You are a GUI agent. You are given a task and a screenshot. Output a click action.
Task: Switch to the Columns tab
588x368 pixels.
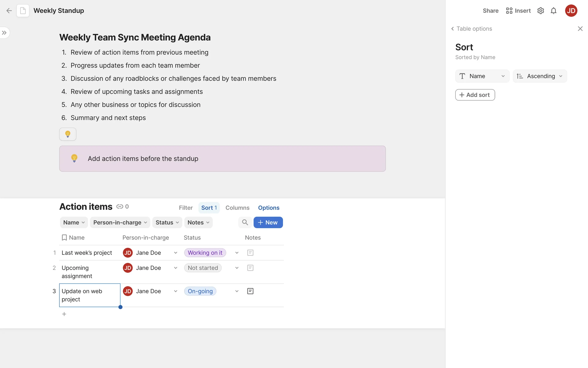point(237,208)
